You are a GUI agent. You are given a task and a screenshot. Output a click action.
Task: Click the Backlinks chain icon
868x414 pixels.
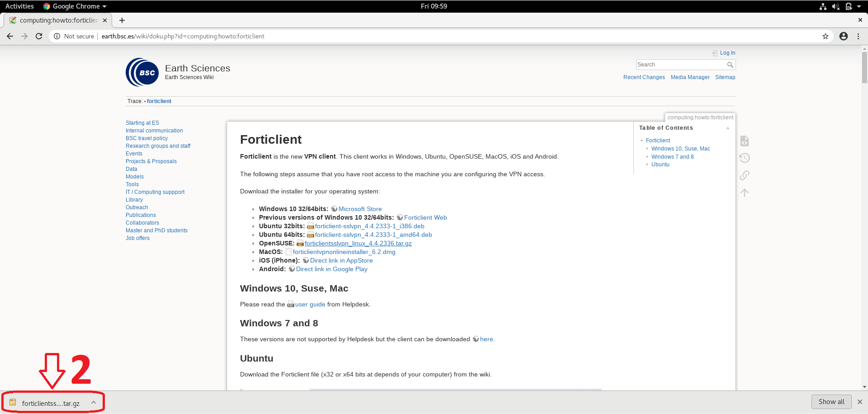745,175
